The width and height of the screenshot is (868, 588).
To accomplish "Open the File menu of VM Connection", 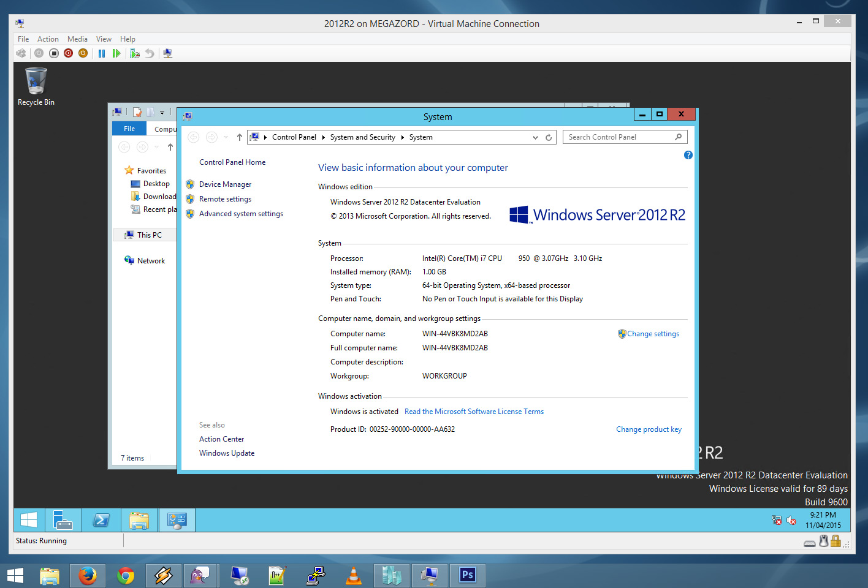I will [x=23, y=39].
